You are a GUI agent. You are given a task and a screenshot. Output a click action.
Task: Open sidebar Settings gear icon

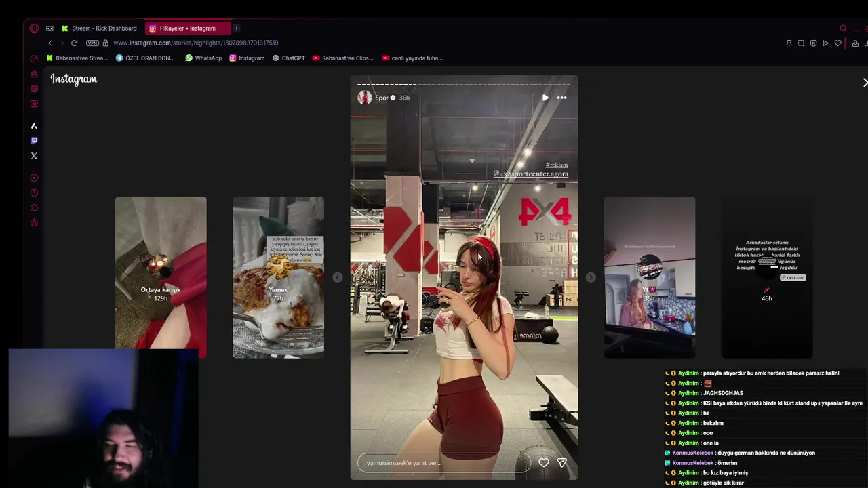pyautogui.click(x=34, y=223)
